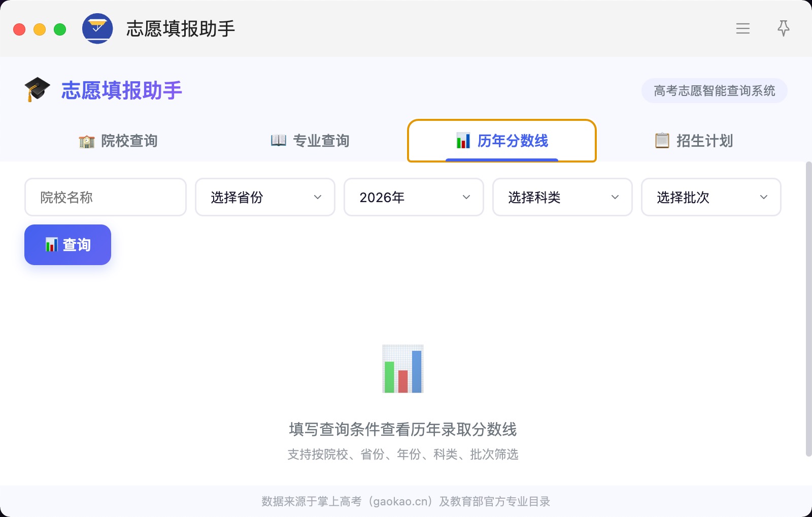Click the 高考志愿智能查询系统 badge
Viewport: 812px width, 517px height.
click(x=715, y=91)
